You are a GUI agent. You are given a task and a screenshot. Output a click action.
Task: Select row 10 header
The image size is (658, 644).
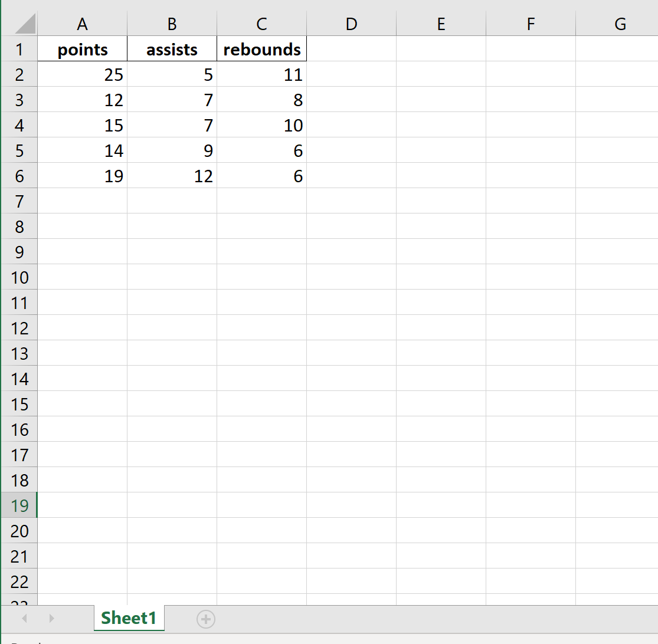click(x=19, y=277)
